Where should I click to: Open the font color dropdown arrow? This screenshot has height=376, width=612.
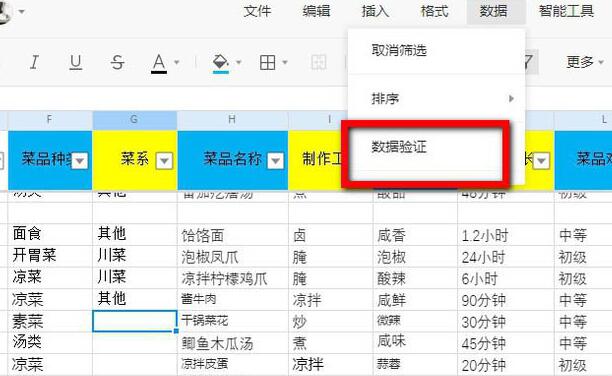click(x=176, y=62)
